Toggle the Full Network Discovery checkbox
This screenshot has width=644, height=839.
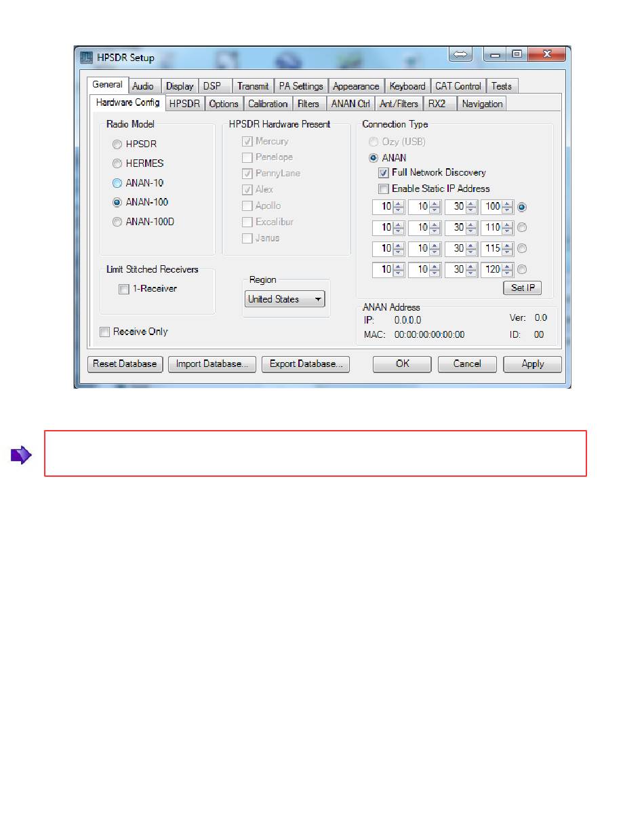pyautogui.click(x=384, y=173)
